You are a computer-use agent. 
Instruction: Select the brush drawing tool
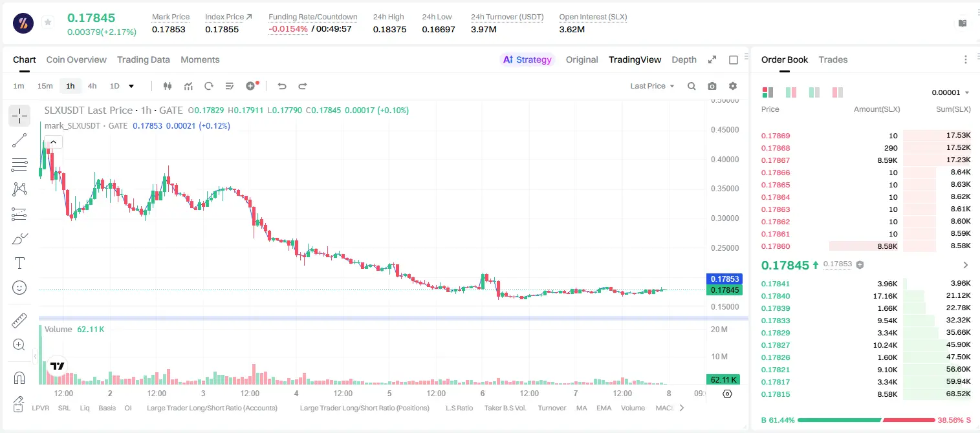[19, 238]
